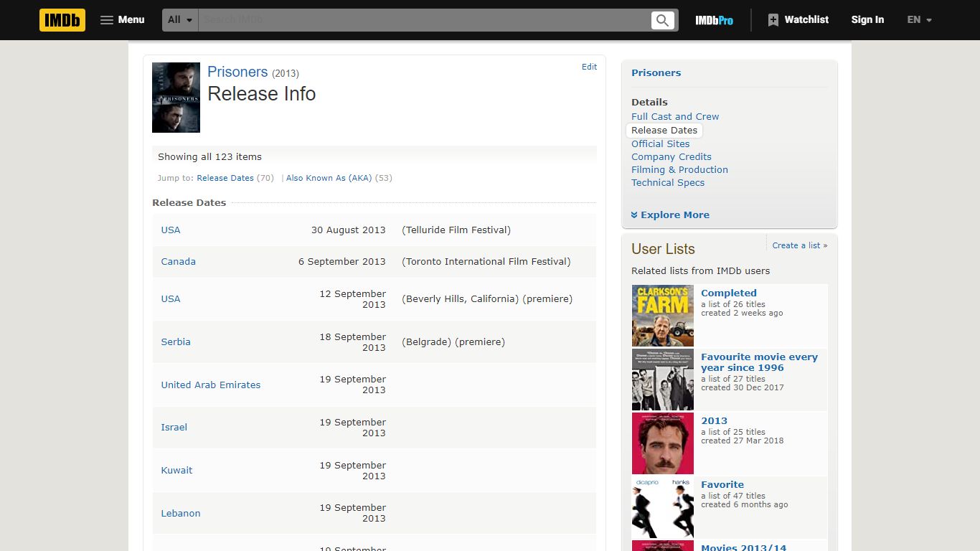This screenshot has width=980, height=551.
Task: Open Company Credits
Action: tap(672, 157)
